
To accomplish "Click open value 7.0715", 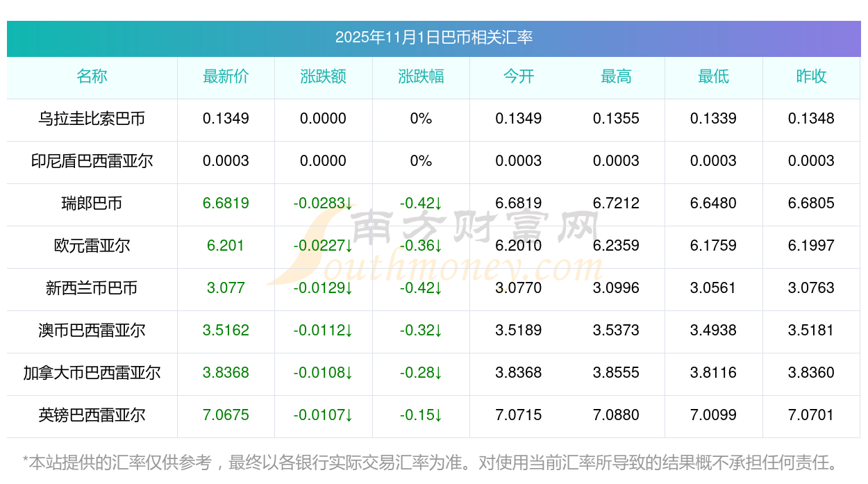I will pyautogui.click(x=519, y=415).
